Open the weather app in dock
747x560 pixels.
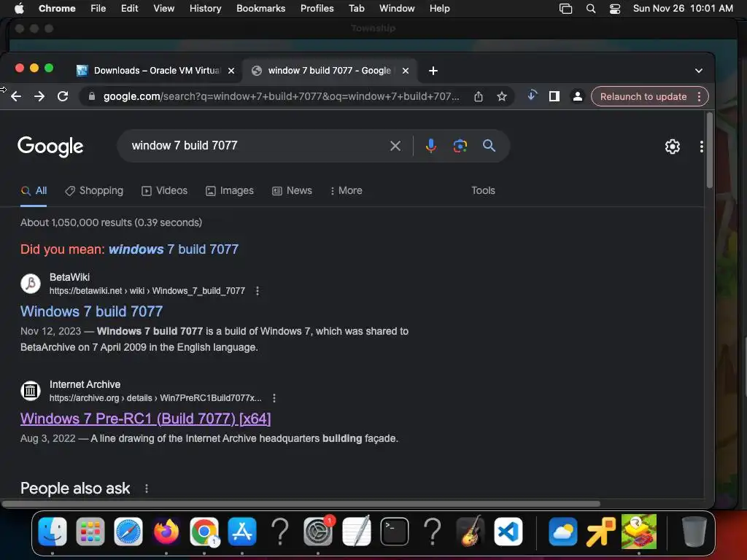[x=562, y=532]
